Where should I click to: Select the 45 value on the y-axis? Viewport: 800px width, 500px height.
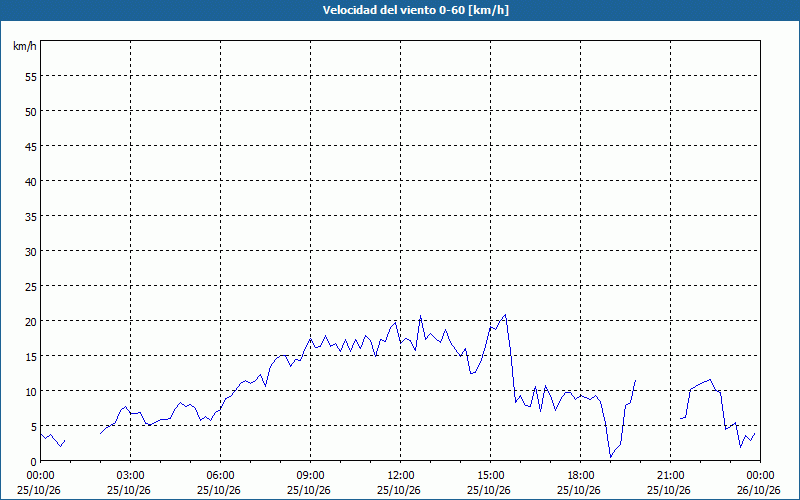[x=31, y=146]
